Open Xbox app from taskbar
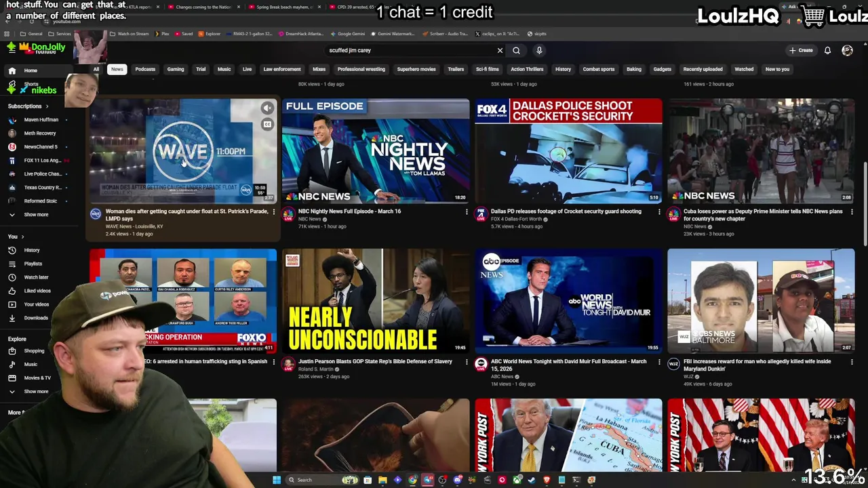Screen dimensions: 868x488 click(517, 480)
